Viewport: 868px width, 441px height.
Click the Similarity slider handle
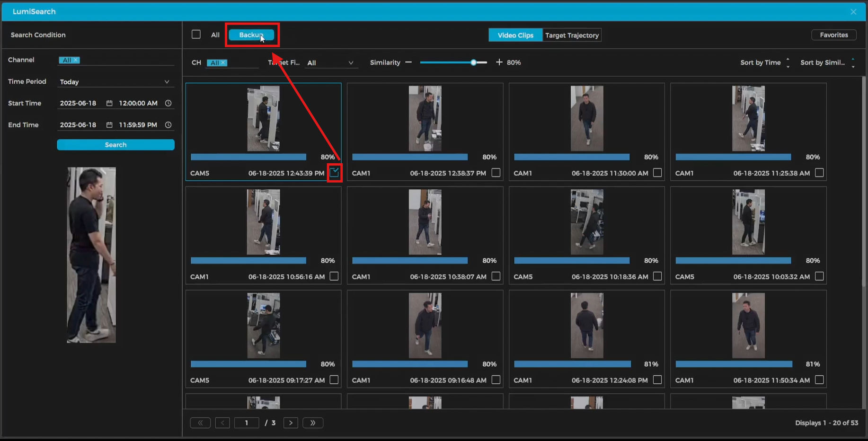click(x=473, y=62)
